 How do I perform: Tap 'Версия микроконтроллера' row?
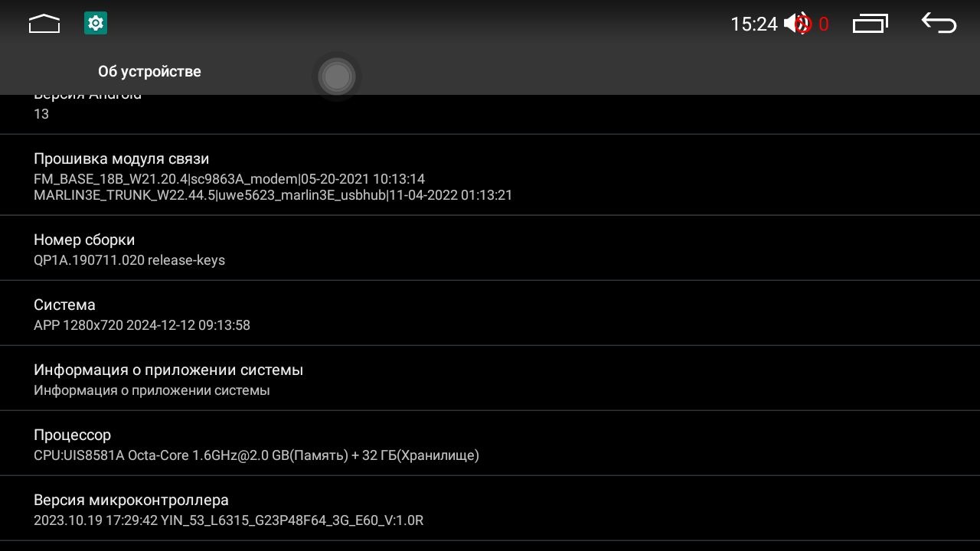tap(490, 508)
